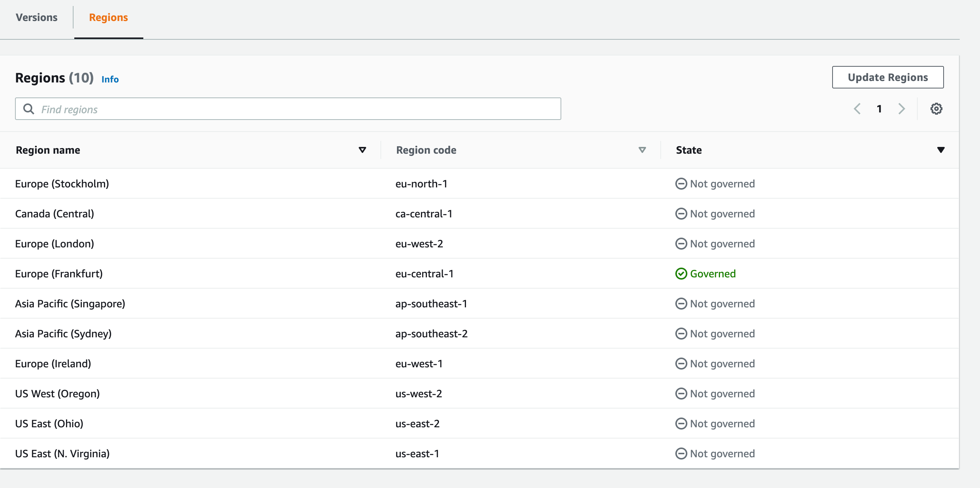
Task: Click page number 1 in pagination
Action: 879,109
